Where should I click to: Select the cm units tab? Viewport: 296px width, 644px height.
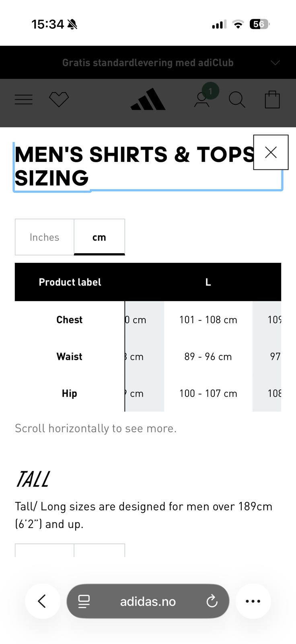click(99, 237)
